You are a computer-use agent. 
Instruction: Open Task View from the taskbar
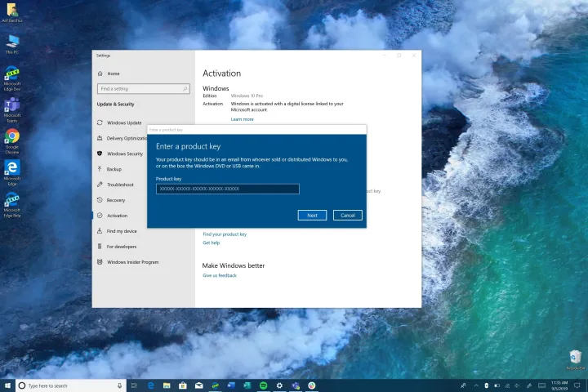pos(134,385)
